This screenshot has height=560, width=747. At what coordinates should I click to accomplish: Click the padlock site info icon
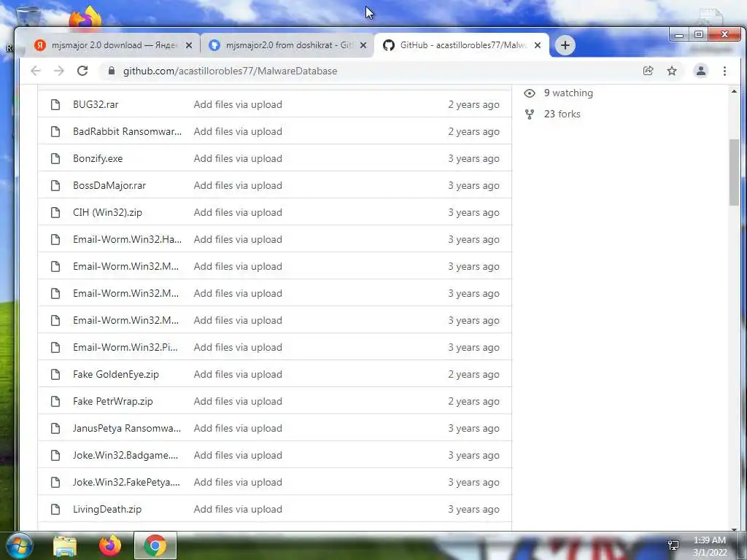tap(112, 71)
